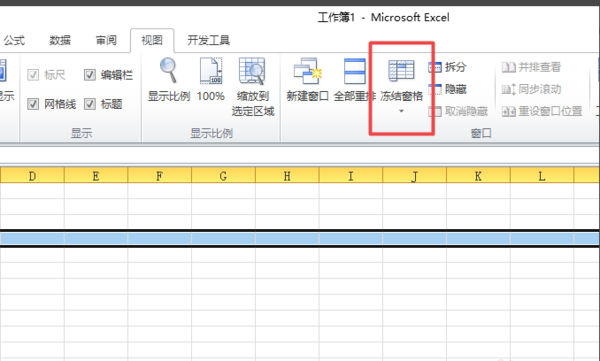Screen dimensions: 600x361
Task: Select column E header
Action: [x=96, y=175]
